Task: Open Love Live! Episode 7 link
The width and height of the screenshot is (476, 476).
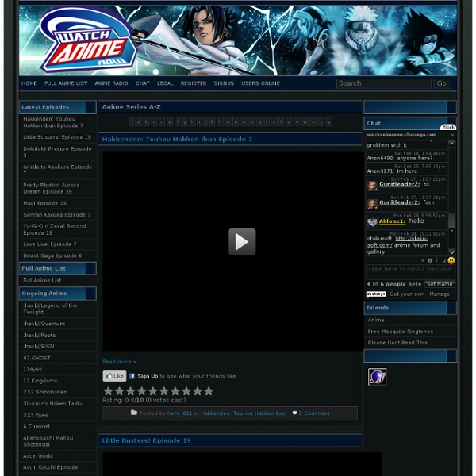Action: coord(50,244)
